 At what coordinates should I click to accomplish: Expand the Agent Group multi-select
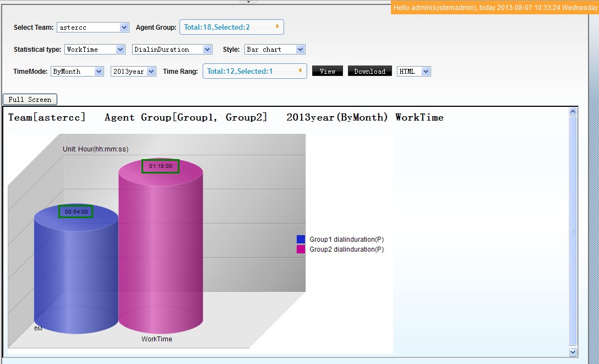point(231,27)
